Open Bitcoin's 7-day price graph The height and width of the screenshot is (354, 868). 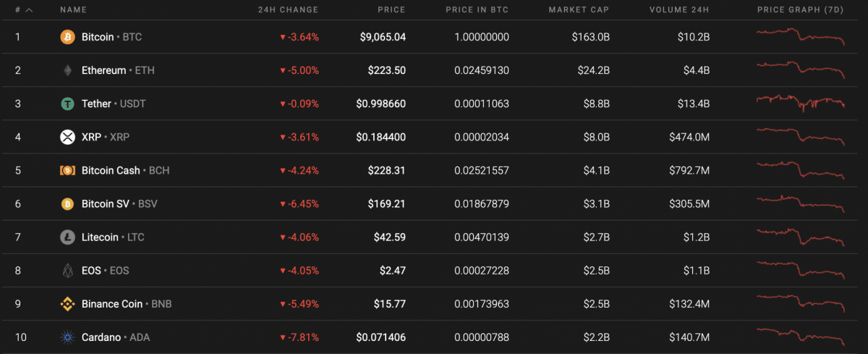pos(800,36)
